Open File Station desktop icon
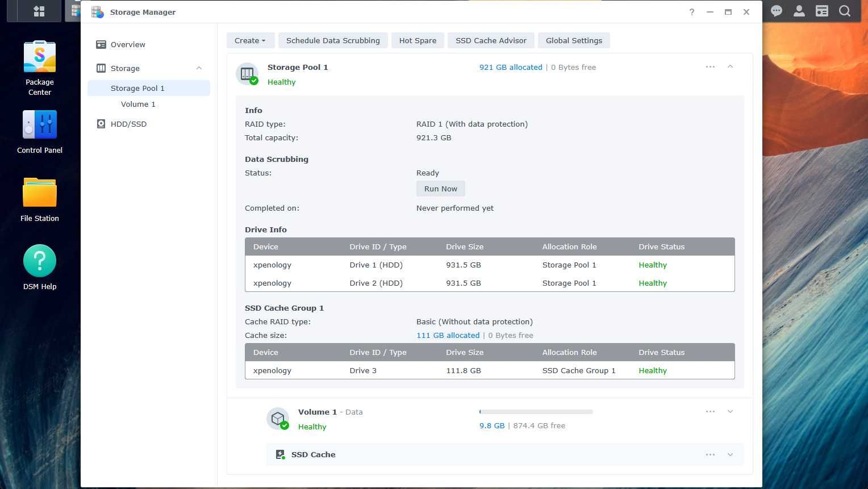The width and height of the screenshot is (868, 489). (40, 199)
